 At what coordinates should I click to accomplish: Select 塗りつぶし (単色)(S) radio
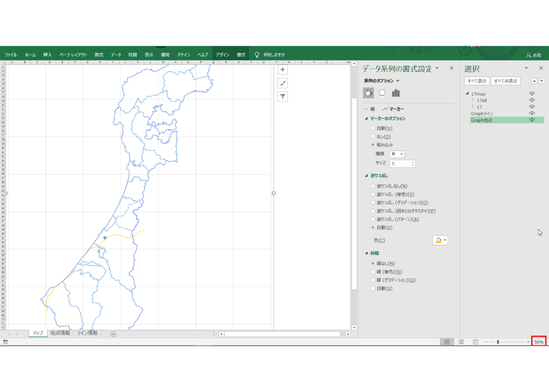click(x=373, y=194)
